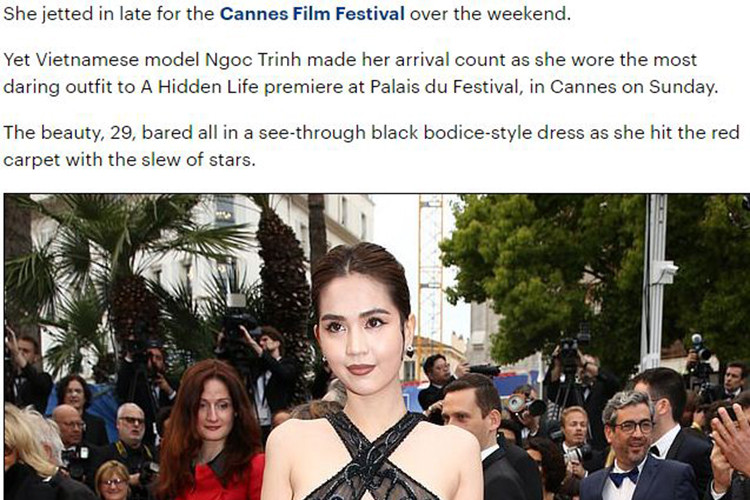Open the Cannes Film Festival link
This screenshot has height=500, width=750.
point(312,13)
